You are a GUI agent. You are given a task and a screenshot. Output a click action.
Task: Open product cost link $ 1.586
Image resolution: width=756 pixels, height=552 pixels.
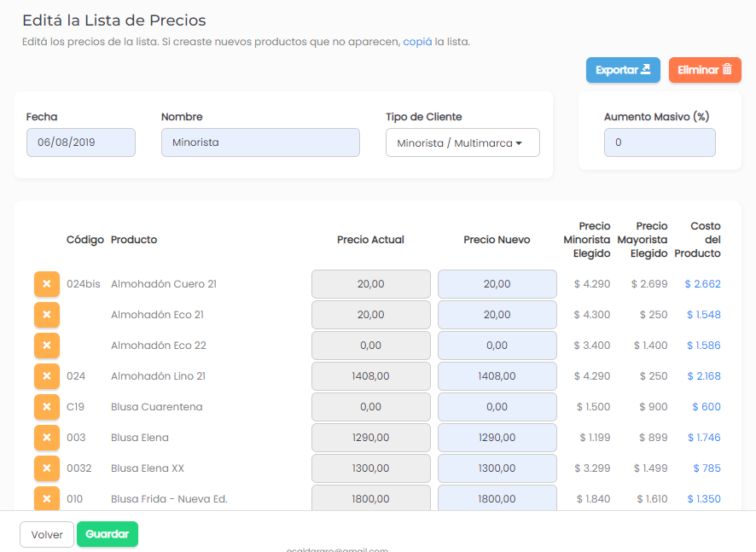(703, 346)
